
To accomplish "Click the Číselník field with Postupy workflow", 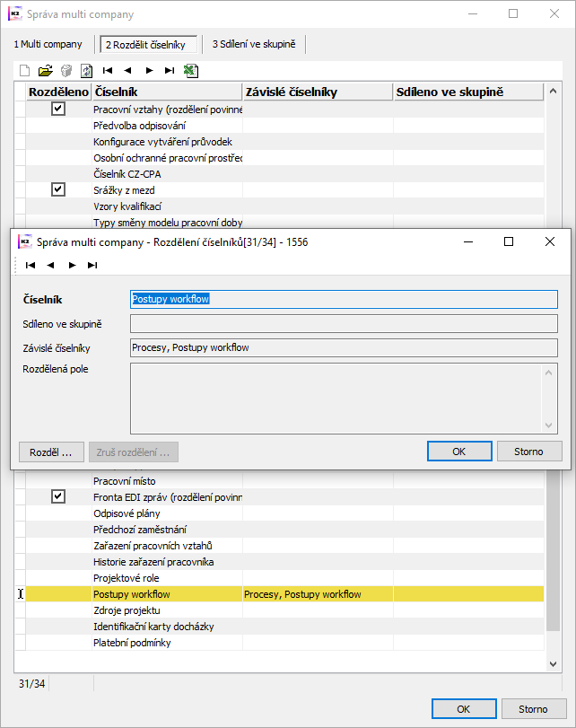I will [x=344, y=300].
